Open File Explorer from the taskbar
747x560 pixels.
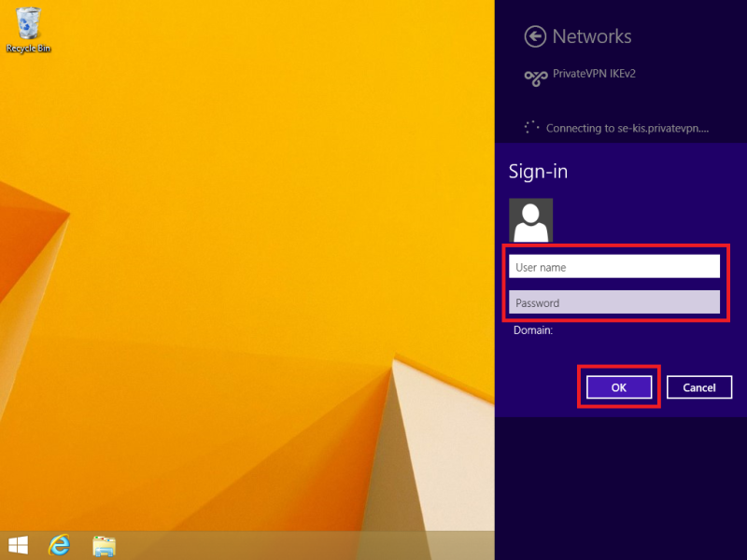[x=103, y=545]
